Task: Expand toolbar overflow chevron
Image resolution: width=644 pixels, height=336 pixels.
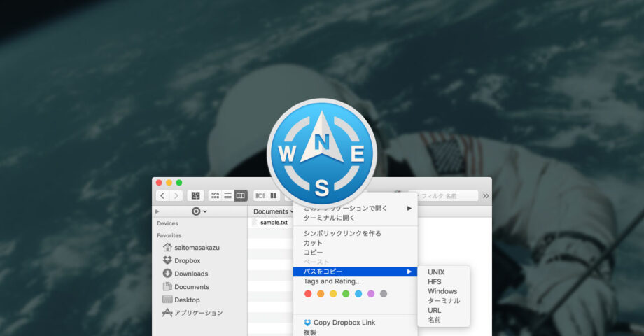Action: (486, 196)
